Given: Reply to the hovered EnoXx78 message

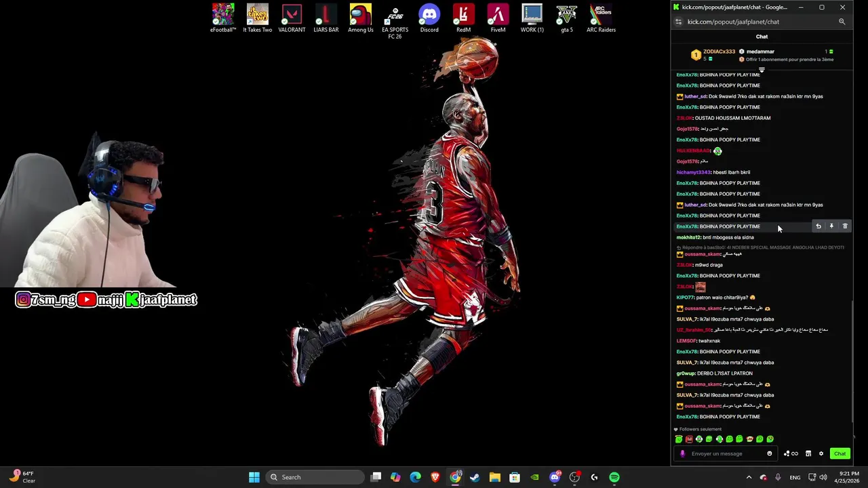Looking at the screenshot, I should point(818,226).
